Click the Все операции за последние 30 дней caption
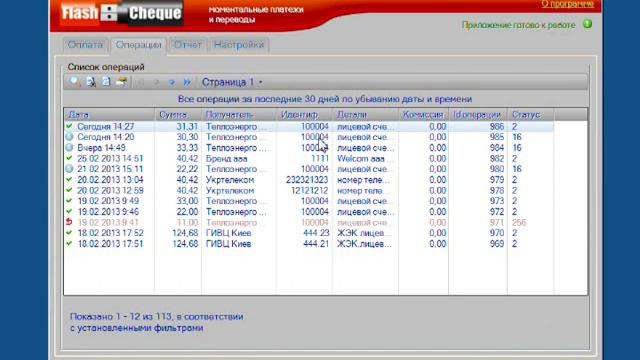640x360 pixels. point(324,99)
